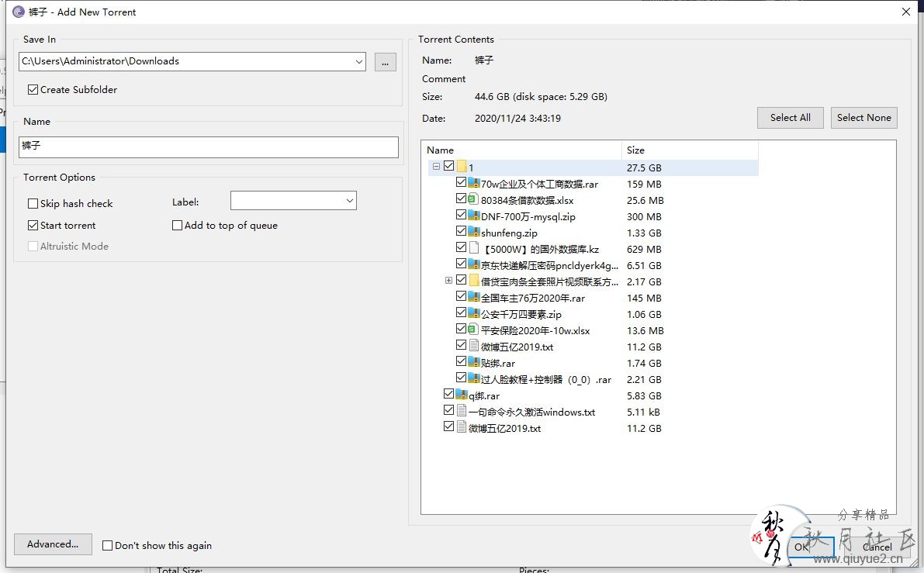Open the Save In path dropdown
This screenshot has width=924, height=573.
coord(359,61)
